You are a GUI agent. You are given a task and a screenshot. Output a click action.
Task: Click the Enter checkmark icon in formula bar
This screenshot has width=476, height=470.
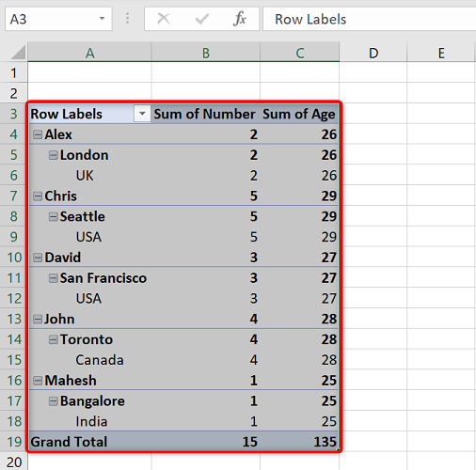point(201,19)
